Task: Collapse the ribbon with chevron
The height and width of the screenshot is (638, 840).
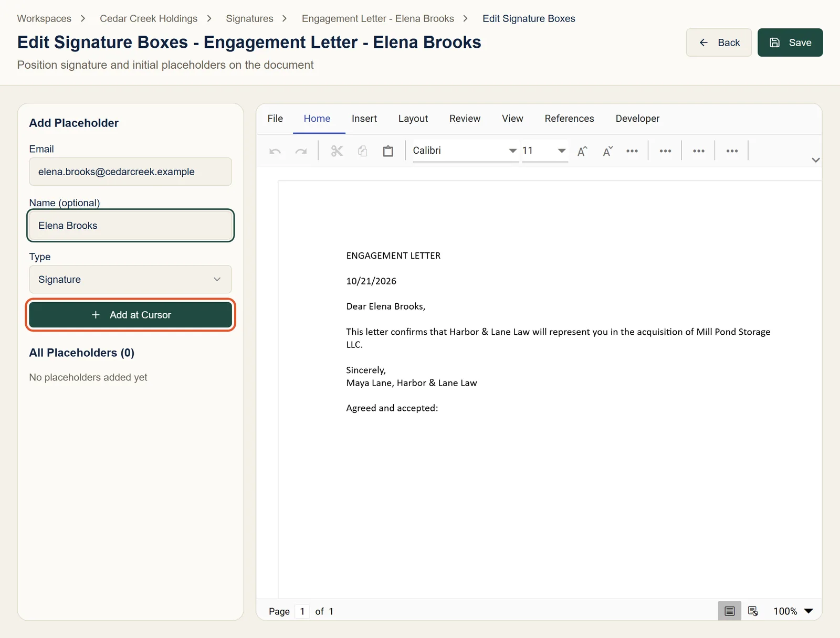Action: coord(815,160)
